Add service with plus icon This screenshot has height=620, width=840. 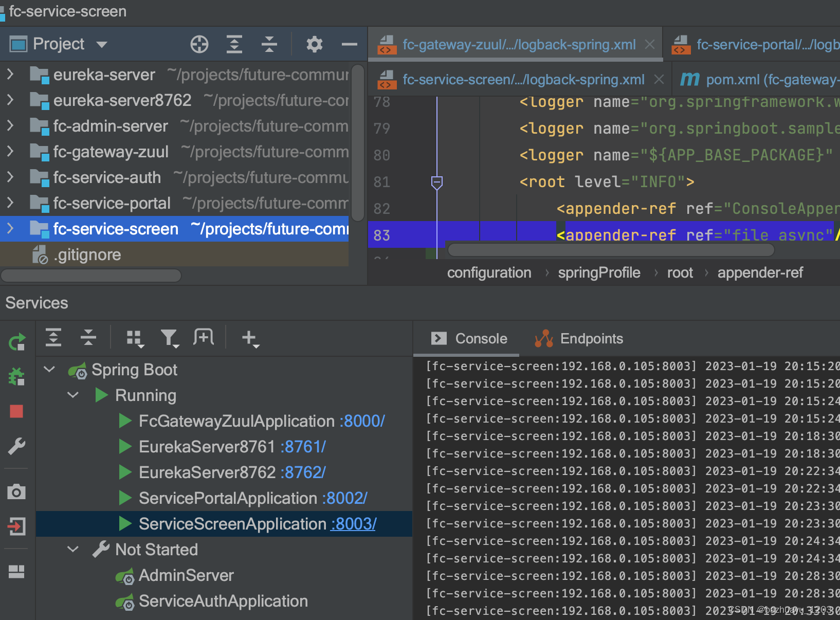[250, 338]
